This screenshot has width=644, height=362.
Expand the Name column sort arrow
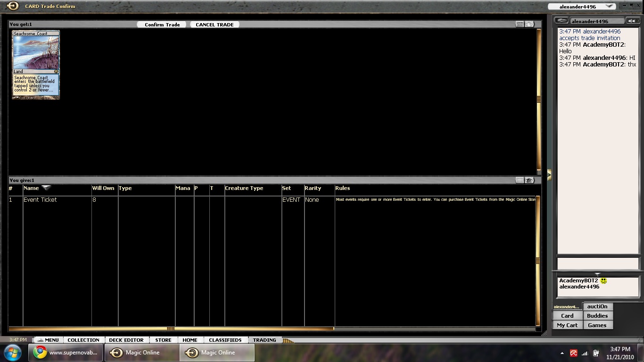(x=46, y=188)
